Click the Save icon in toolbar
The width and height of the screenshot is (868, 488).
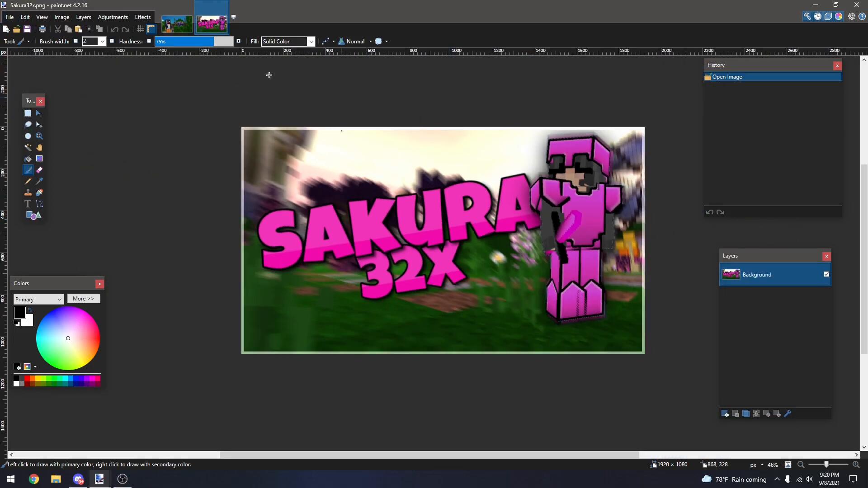pyautogui.click(x=27, y=29)
